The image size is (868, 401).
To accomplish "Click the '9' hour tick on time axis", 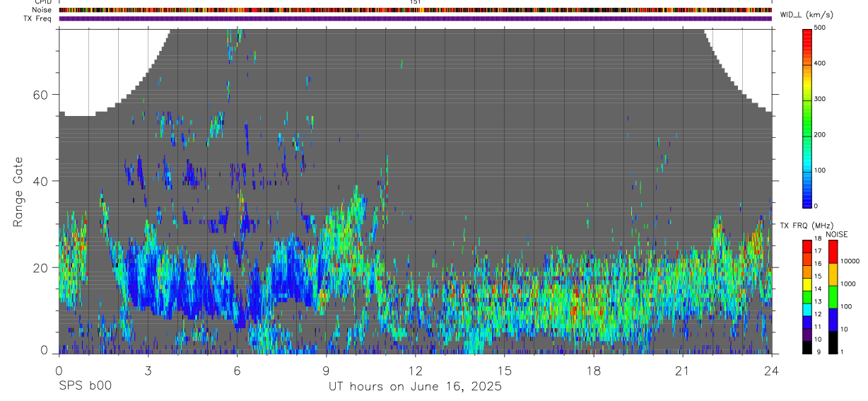I will (327, 370).
